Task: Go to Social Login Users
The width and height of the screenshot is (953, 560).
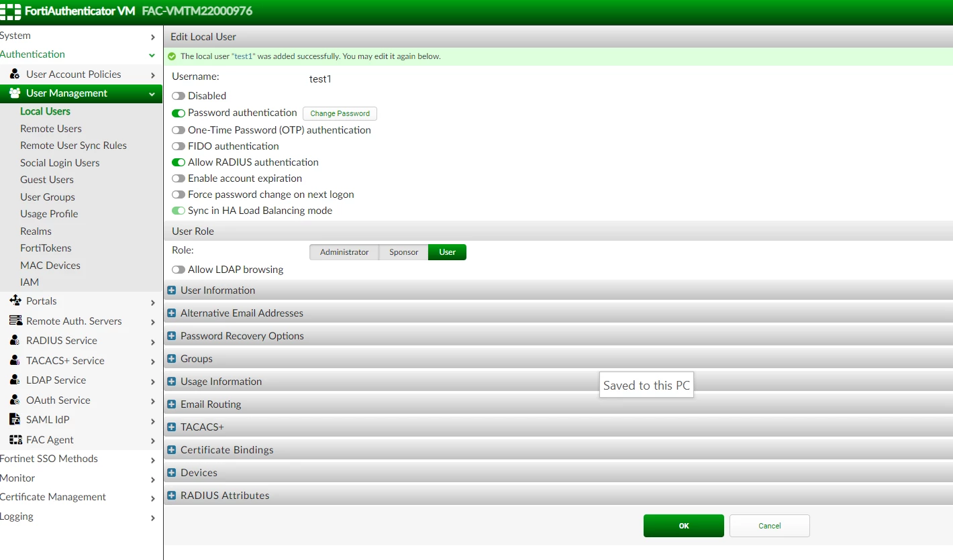Action: pos(60,163)
